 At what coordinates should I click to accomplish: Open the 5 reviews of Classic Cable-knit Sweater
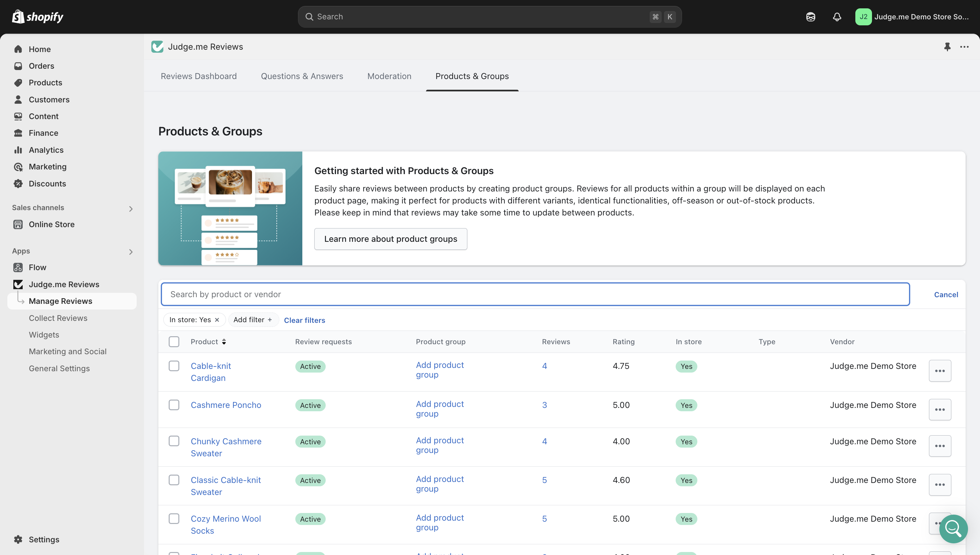(544, 480)
